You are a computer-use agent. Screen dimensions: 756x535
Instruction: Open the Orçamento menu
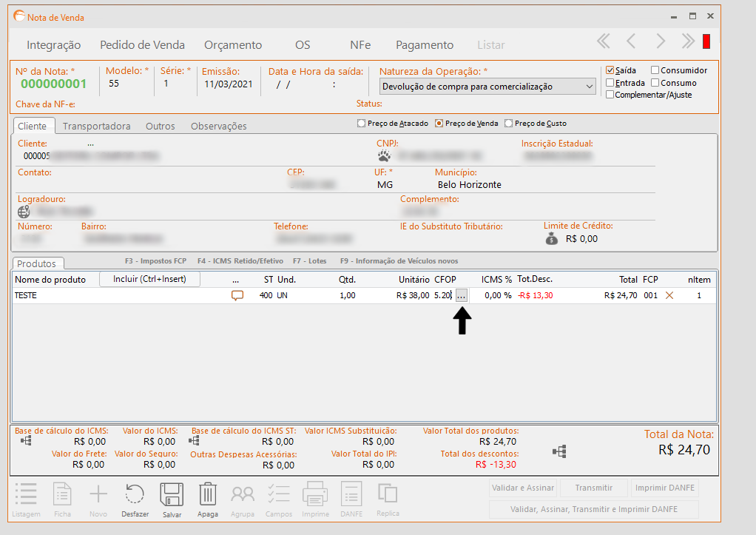pyautogui.click(x=233, y=45)
